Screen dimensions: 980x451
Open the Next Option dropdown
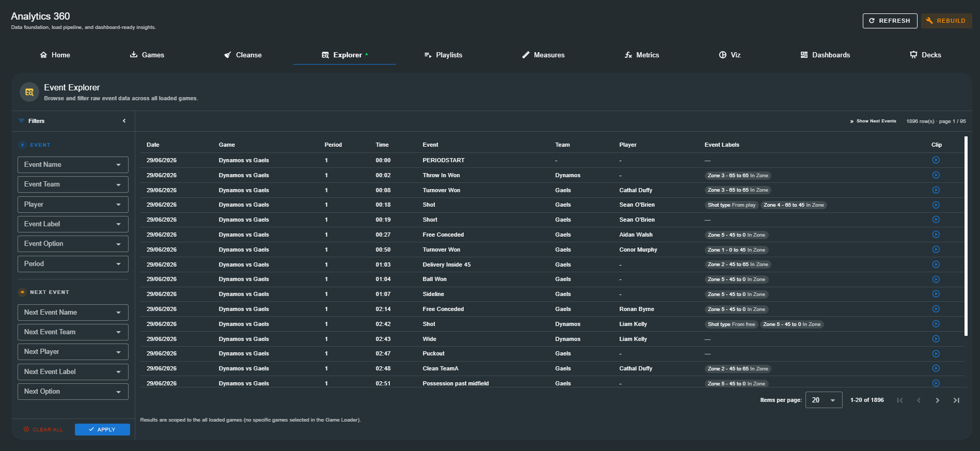click(73, 392)
